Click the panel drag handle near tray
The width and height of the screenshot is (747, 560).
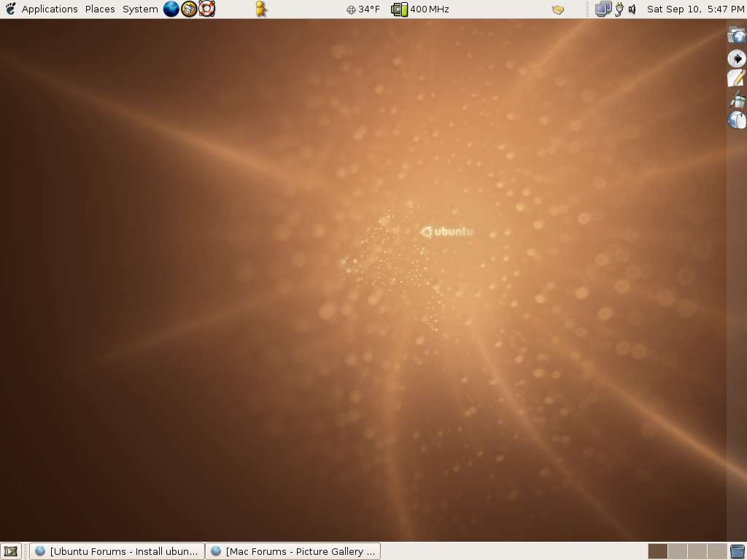click(x=587, y=9)
